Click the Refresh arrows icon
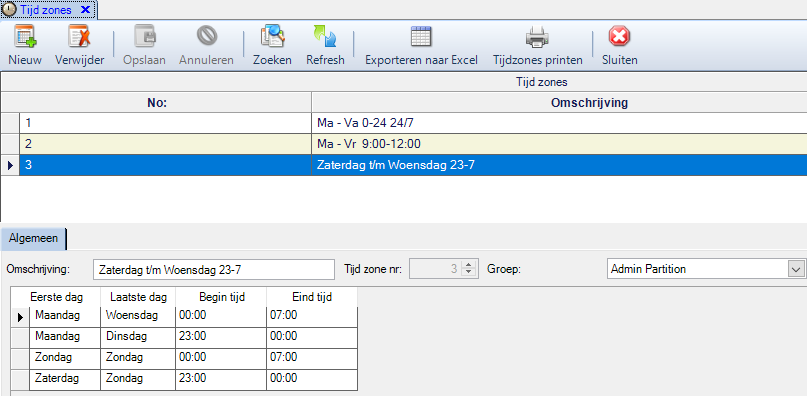The height and width of the screenshot is (396, 807). coord(325,37)
